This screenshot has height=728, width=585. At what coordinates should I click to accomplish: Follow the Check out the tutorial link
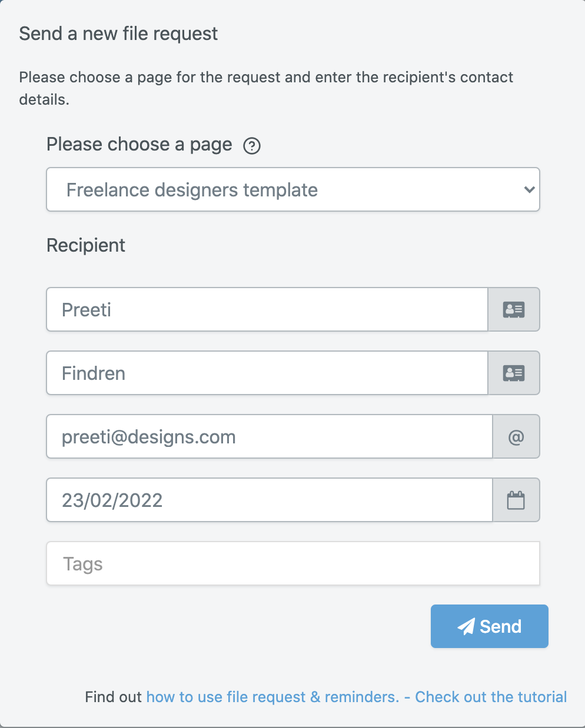coord(491,697)
